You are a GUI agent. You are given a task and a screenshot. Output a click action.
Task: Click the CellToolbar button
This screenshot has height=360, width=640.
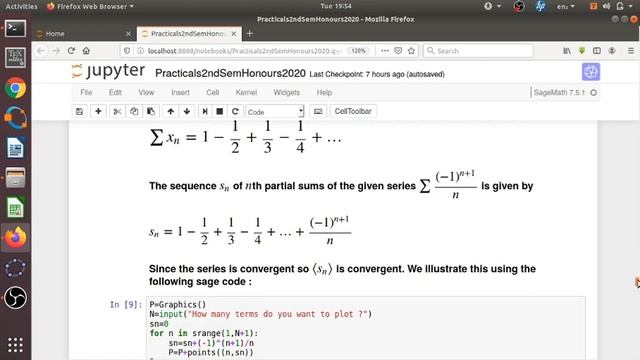pos(353,111)
